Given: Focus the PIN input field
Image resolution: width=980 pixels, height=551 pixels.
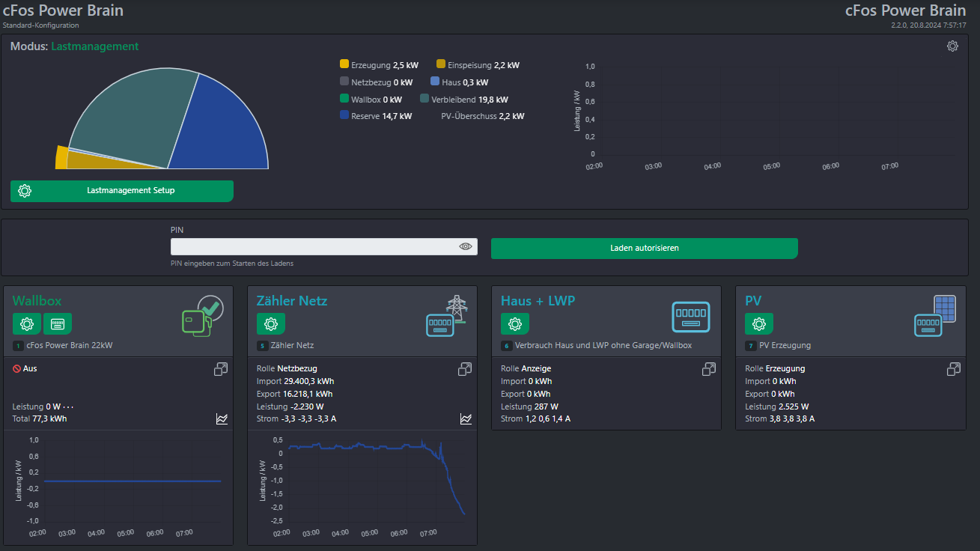Looking at the screenshot, I should 324,246.
